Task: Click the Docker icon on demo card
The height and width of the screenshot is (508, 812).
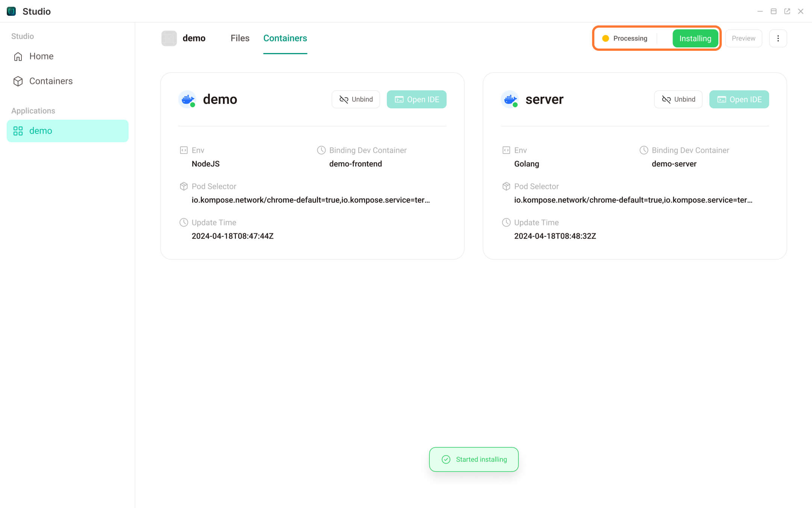Action: tap(187, 99)
